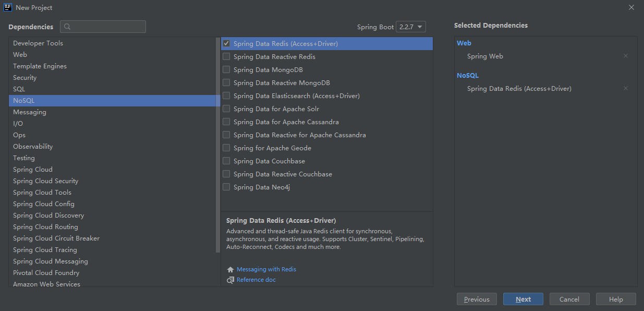This screenshot has width=644, height=311.
Task: Open the Spring Boot version dropdown
Action: (x=411, y=27)
